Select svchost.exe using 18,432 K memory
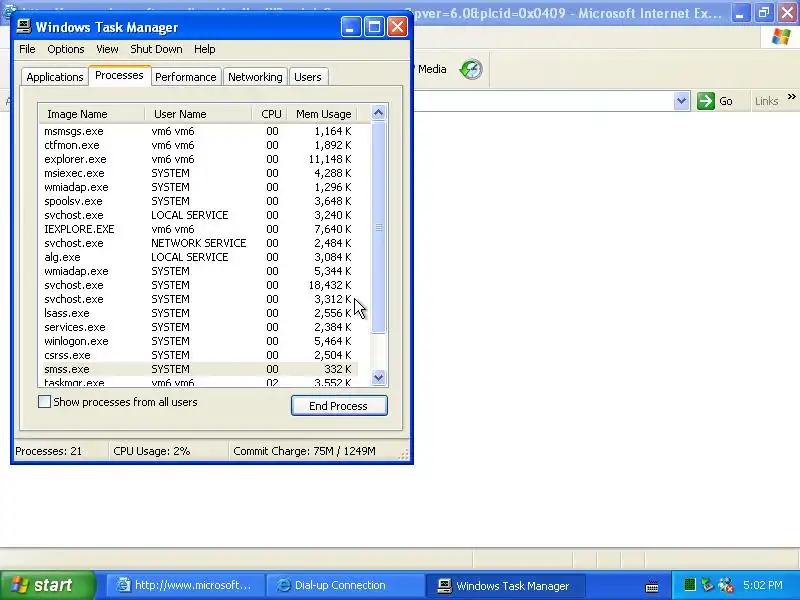Screen dimensions: 800x600 (198, 285)
